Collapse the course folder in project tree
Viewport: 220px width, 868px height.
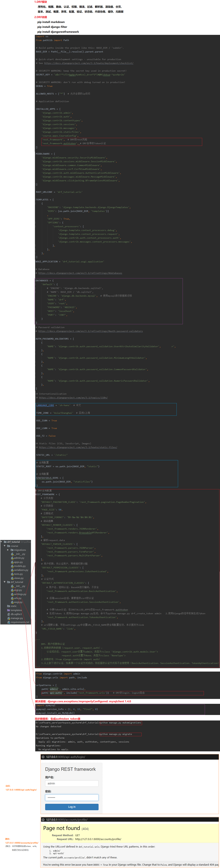(x=5, y=546)
